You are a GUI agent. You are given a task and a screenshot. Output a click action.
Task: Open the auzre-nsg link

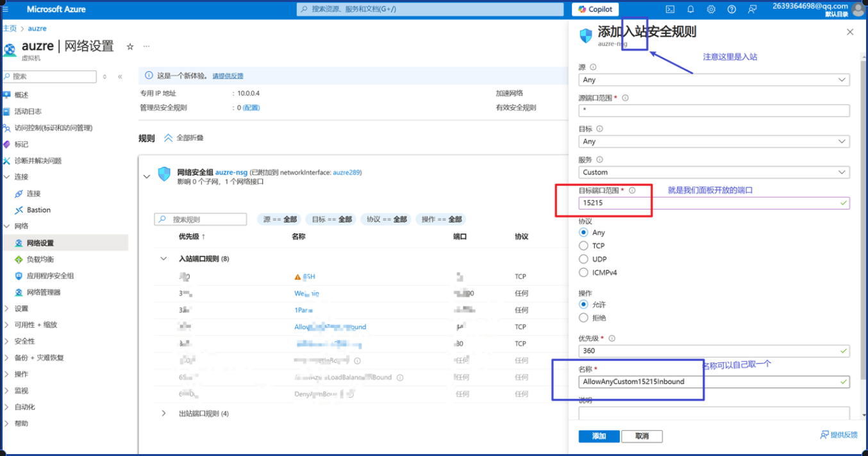[231, 173]
